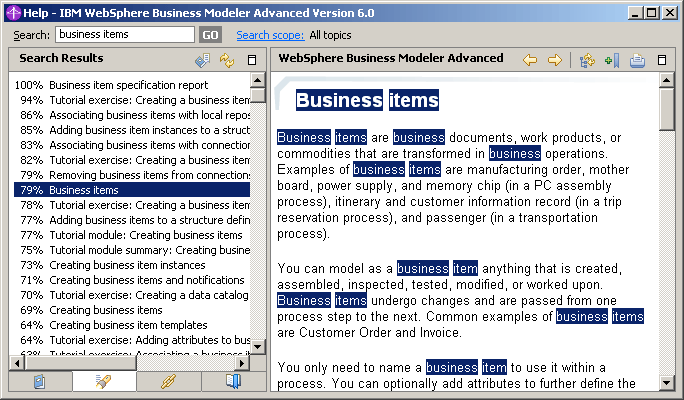Click the synchronize search results icon

click(227, 60)
